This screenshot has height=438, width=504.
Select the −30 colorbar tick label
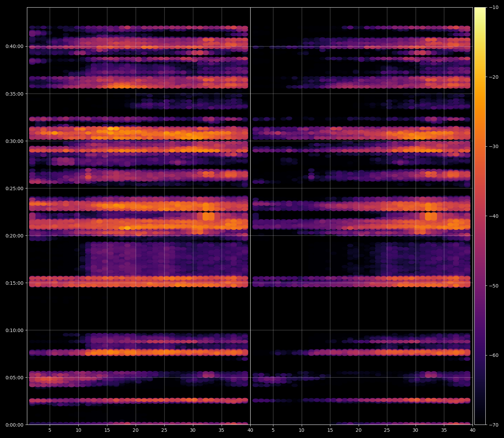tap(494, 147)
